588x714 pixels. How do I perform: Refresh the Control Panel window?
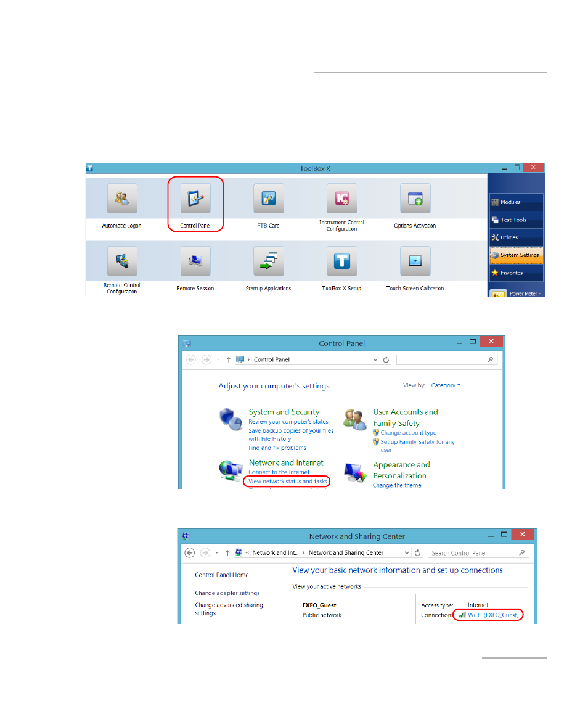tap(386, 359)
